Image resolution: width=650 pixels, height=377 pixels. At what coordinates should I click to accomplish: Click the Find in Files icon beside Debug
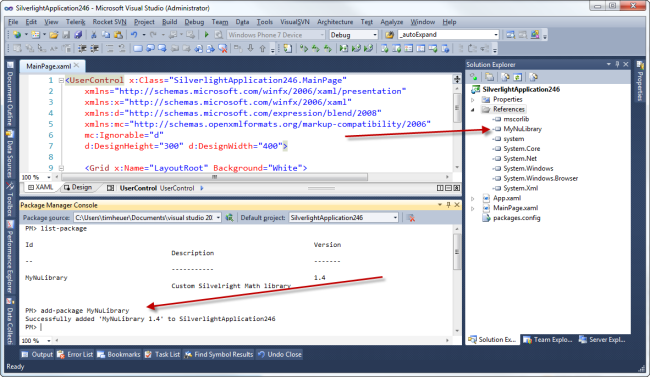click(389, 35)
